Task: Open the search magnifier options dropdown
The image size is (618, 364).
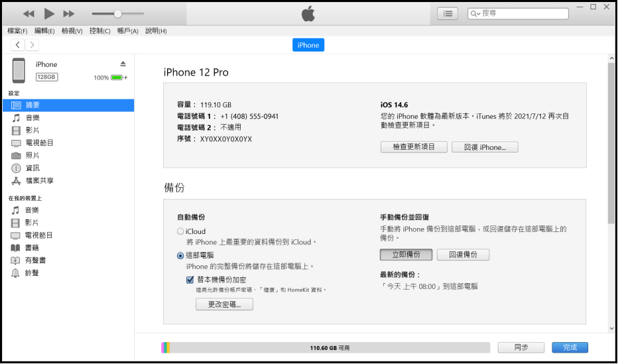Action: (475, 14)
